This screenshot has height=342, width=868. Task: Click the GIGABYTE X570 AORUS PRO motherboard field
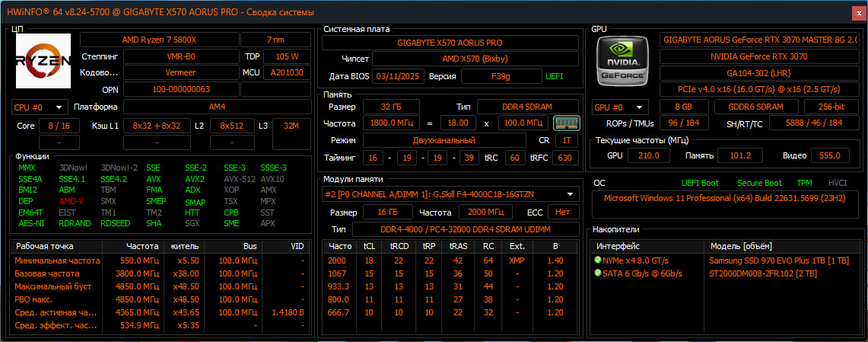(x=450, y=43)
